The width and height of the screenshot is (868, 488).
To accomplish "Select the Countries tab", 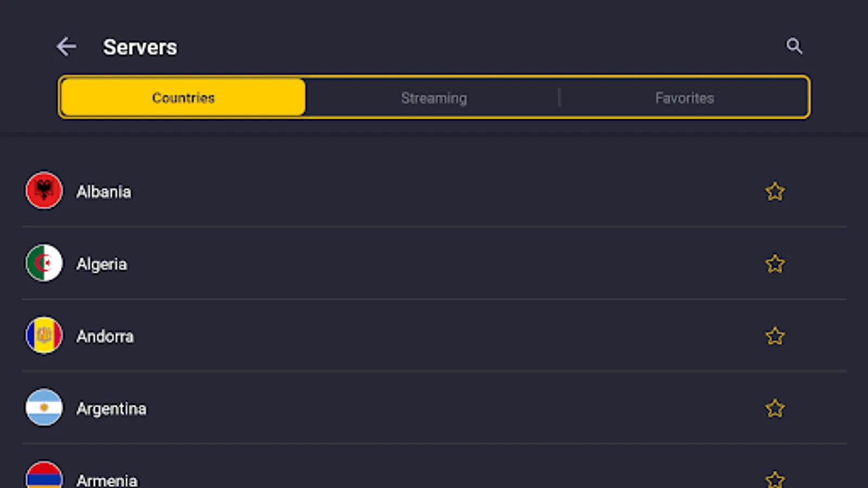I will coord(182,98).
